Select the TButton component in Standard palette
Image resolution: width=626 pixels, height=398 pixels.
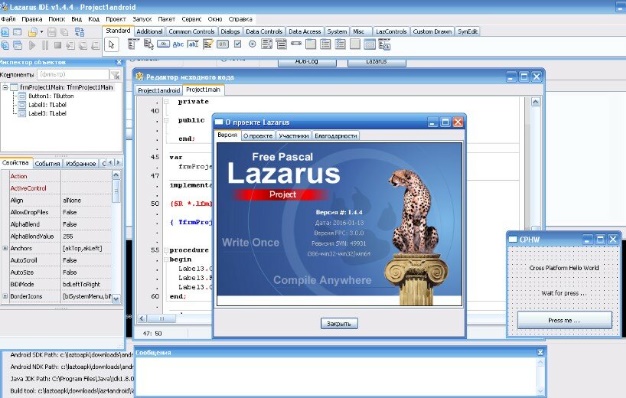coord(163,44)
